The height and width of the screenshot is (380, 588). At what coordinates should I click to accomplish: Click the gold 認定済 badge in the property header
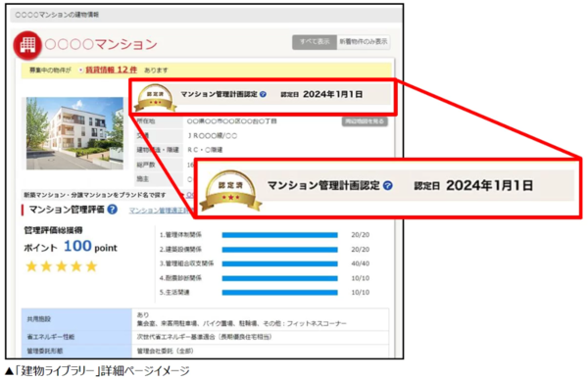155,98
